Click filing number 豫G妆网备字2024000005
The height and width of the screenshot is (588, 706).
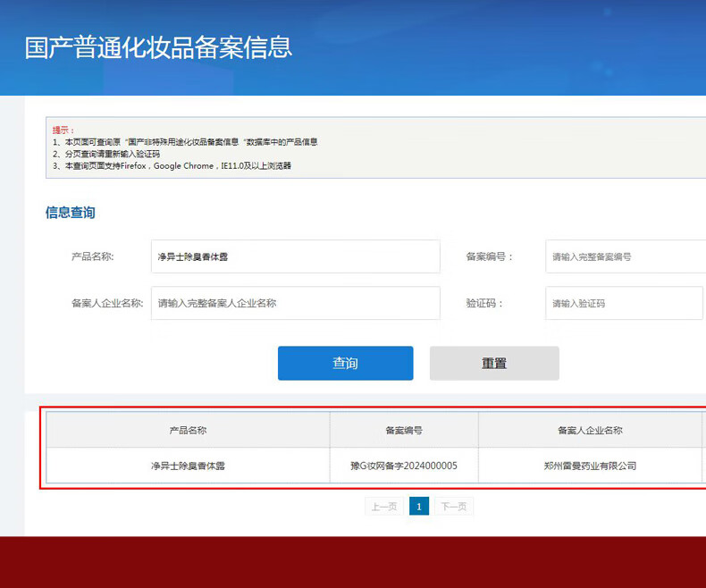404,466
